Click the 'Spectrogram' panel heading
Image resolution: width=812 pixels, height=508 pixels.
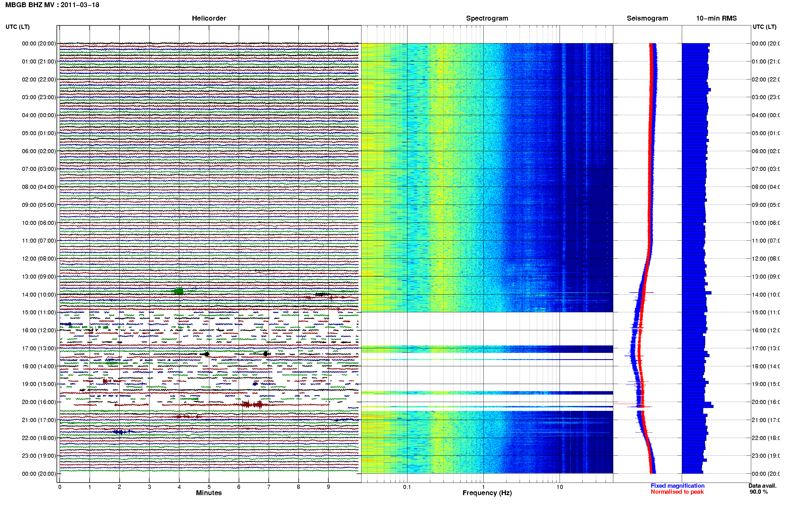point(487,18)
